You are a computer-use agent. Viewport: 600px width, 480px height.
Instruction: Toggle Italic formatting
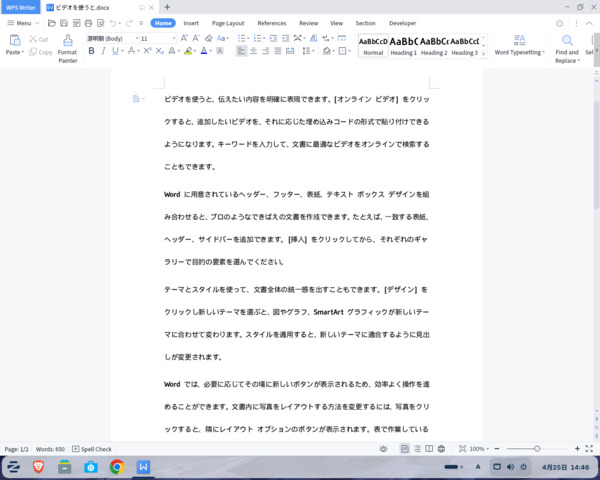103,51
